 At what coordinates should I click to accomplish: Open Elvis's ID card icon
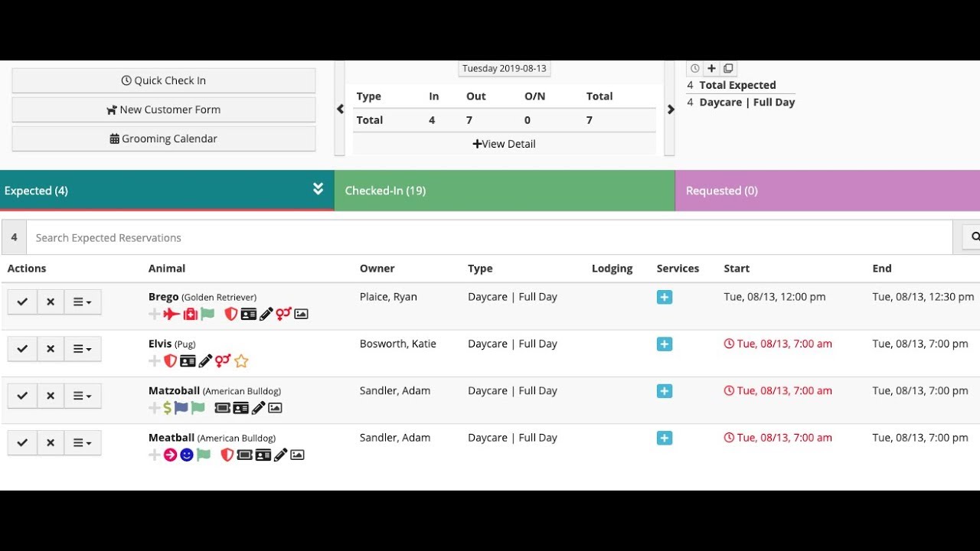pos(188,360)
